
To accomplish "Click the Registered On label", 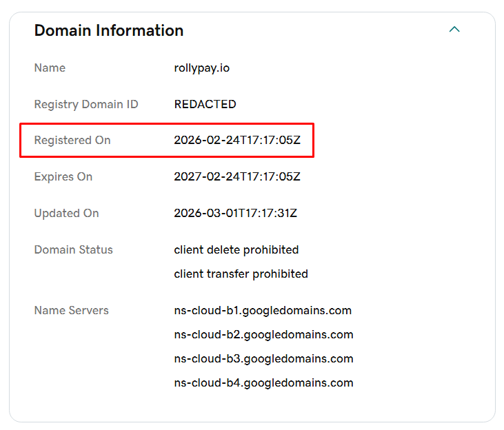I will (72, 140).
